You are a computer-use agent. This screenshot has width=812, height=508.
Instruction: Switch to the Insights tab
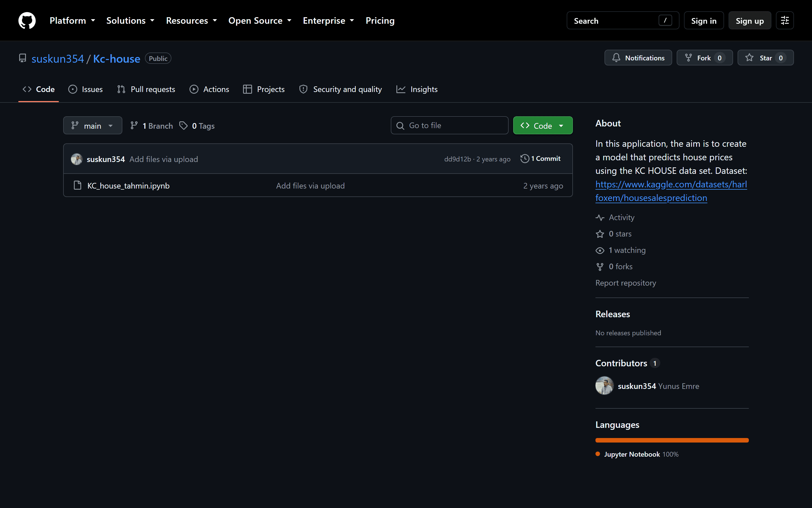pyautogui.click(x=417, y=89)
